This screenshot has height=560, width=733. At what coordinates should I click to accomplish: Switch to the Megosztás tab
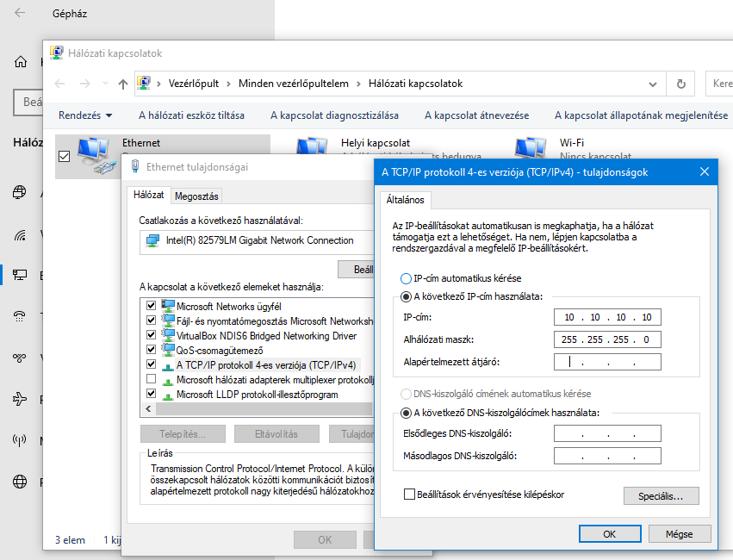click(196, 196)
